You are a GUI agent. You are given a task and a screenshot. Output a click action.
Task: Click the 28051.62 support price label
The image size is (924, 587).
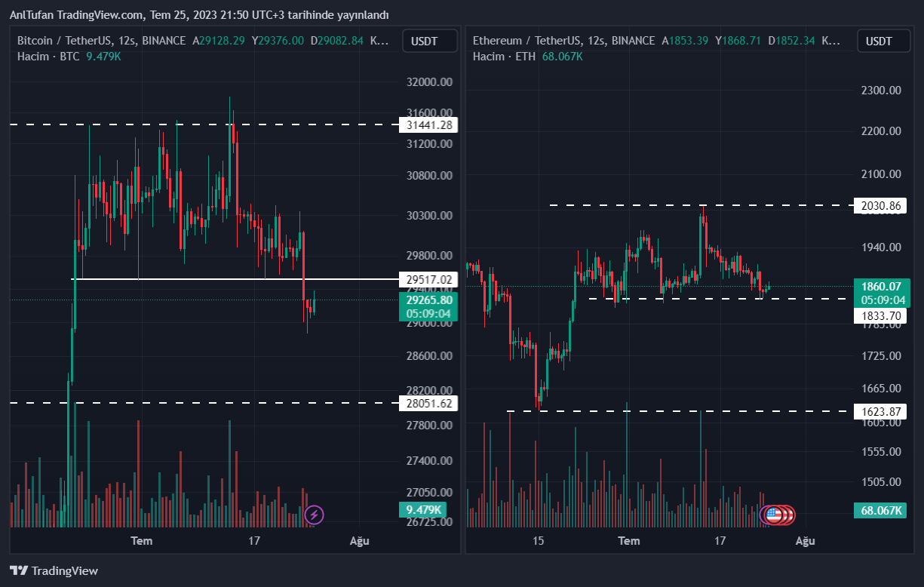428,404
